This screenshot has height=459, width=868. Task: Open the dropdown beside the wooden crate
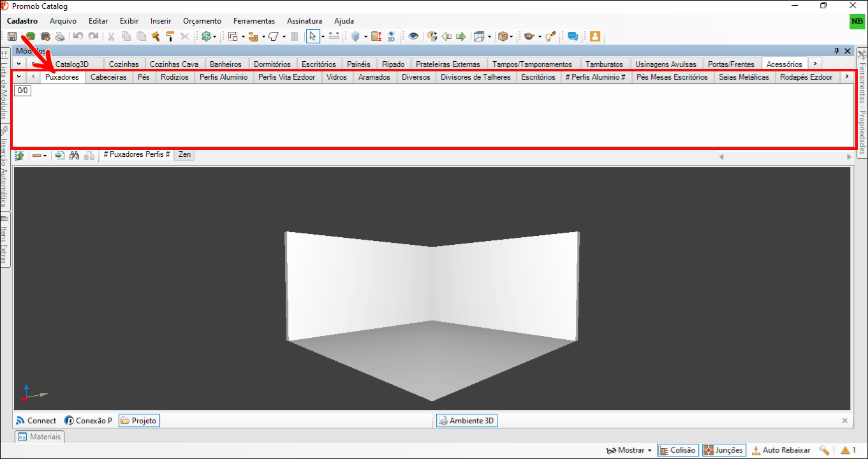coord(512,36)
